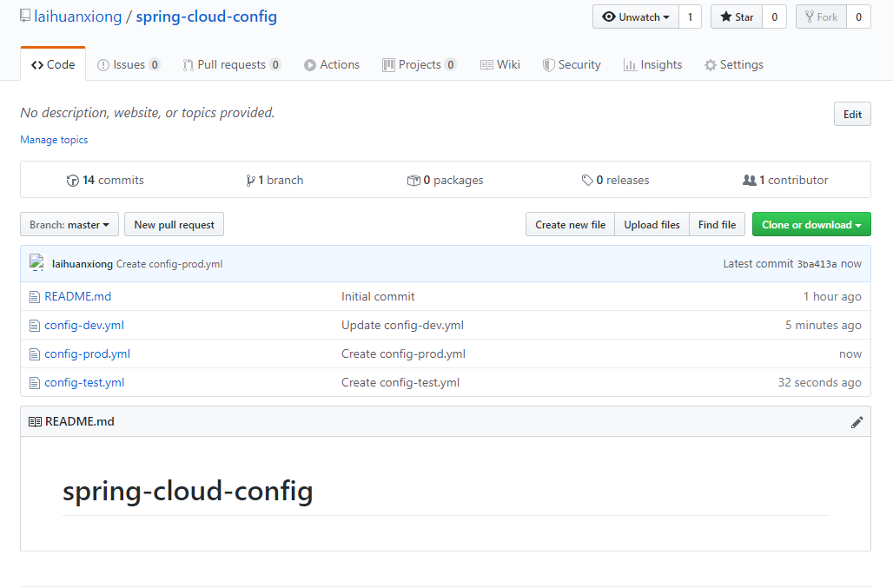
Task: Click New pull request
Action: 175,224
